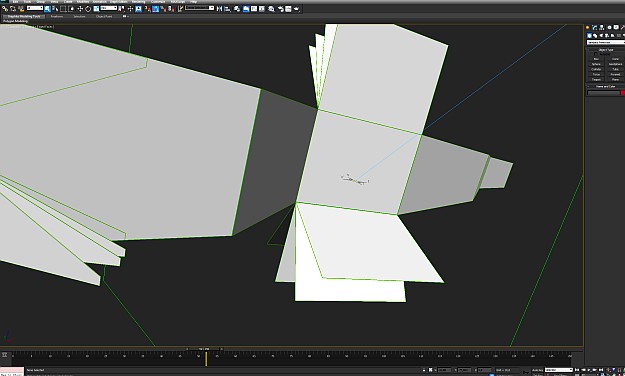This screenshot has width=625, height=376.
Task: Click Select and Manipulate icon
Action: [x=130, y=9]
